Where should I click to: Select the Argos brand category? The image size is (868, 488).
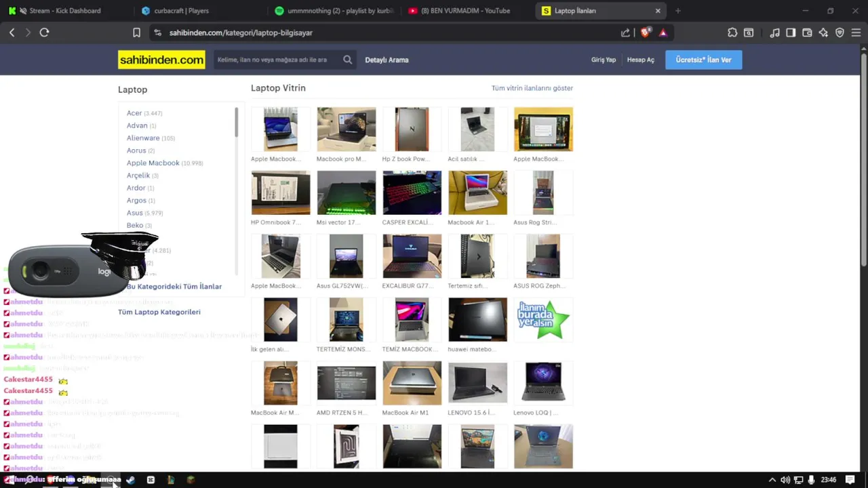(136, 201)
